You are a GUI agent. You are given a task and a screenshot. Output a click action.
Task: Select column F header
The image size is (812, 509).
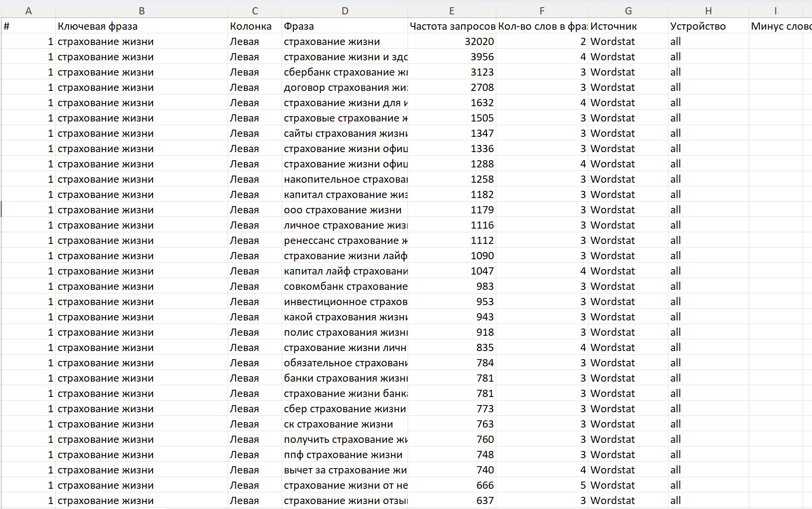542,11
